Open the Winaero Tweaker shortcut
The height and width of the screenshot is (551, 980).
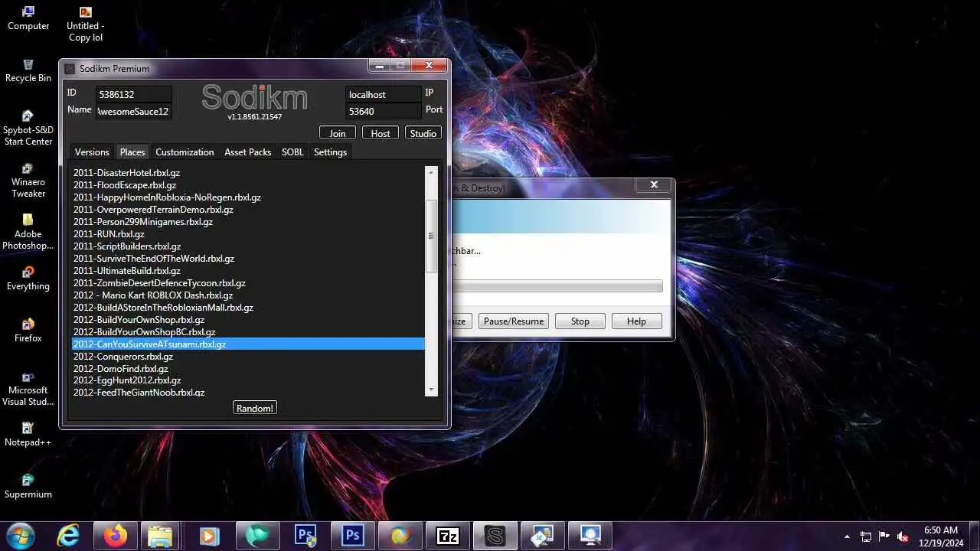(x=28, y=180)
